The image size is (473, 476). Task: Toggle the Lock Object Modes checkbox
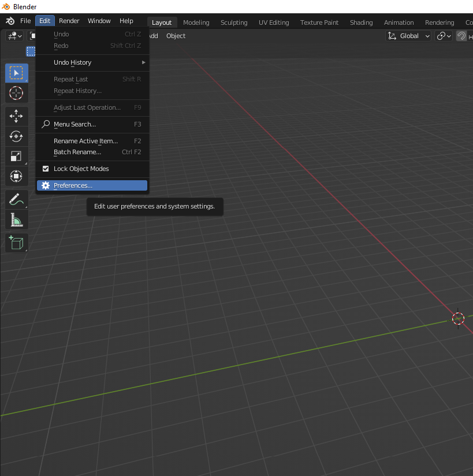pos(46,169)
